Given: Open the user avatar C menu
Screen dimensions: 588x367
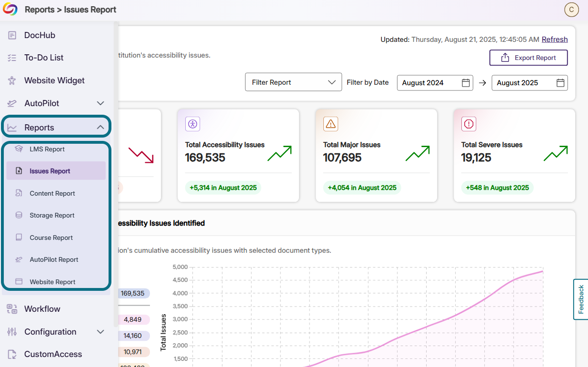Looking at the screenshot, I should (x=571, y=10).
